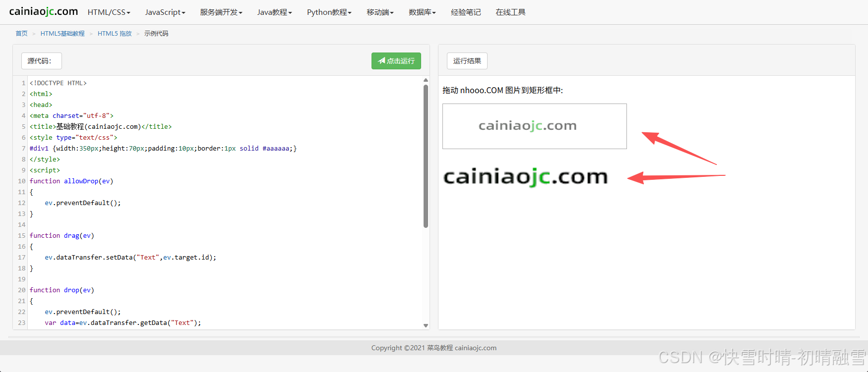The image size is (868, 372).
Task: Click the 运行结果 label button
Action: (467, 61)
